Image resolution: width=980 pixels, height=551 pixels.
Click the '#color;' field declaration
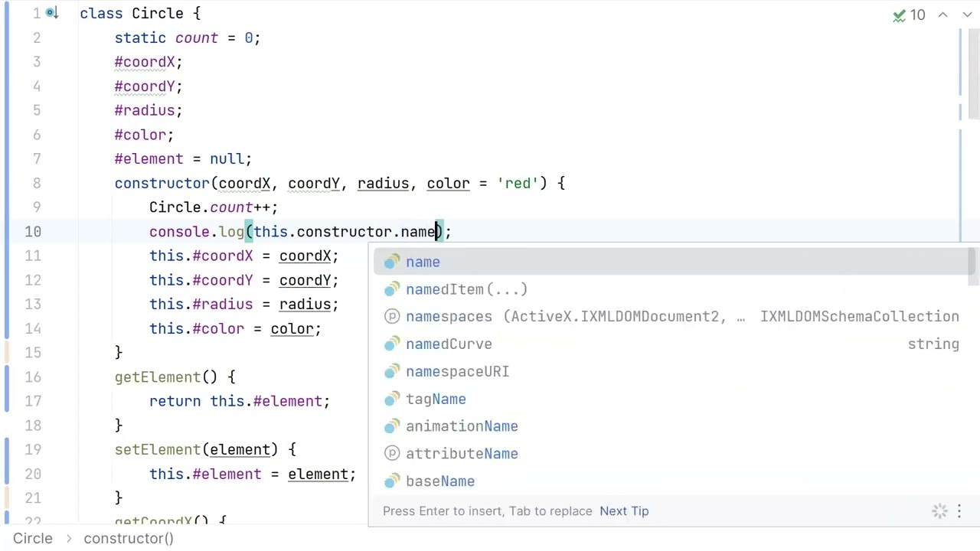(144, 135)
